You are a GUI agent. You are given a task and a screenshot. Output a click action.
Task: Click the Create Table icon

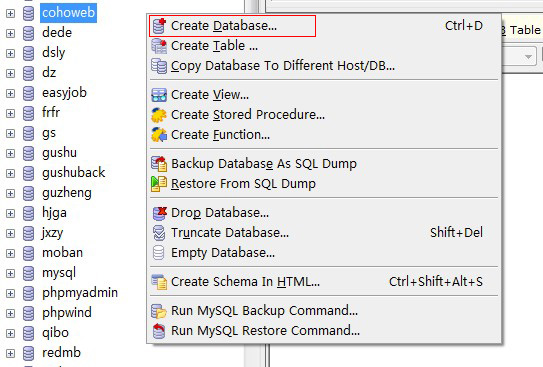tap(159, 46)
